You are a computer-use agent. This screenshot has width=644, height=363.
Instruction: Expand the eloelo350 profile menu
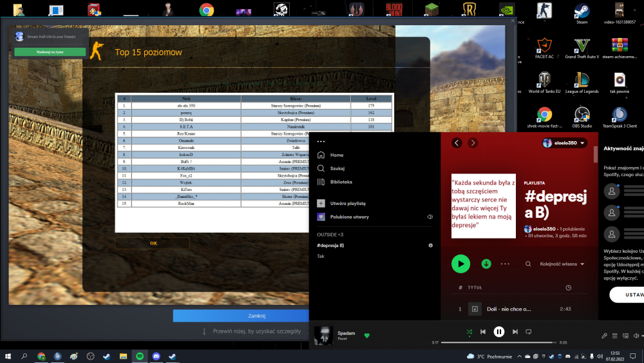coord(565,143)
